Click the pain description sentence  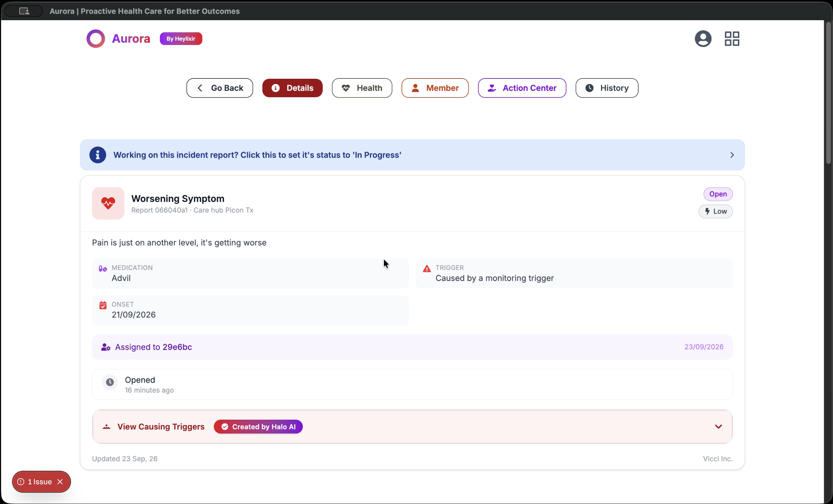click(x=179, y=243)
